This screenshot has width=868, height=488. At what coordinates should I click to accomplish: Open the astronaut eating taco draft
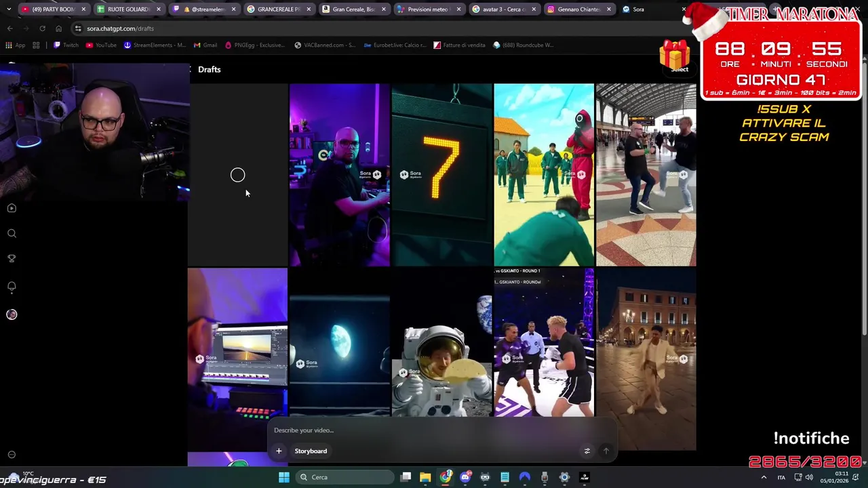(441, 342)
